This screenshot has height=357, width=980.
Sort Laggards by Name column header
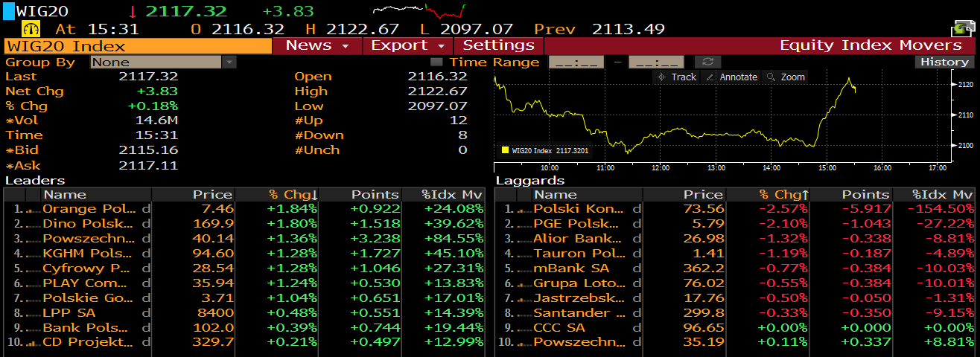coord(587,195)
